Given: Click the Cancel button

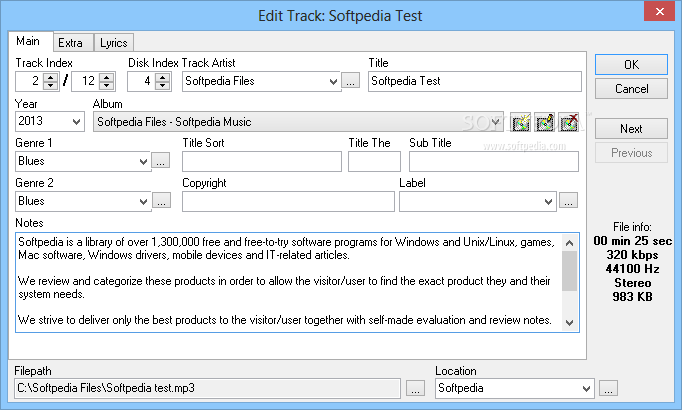Looking at the screenshot, I should [631, 89].
